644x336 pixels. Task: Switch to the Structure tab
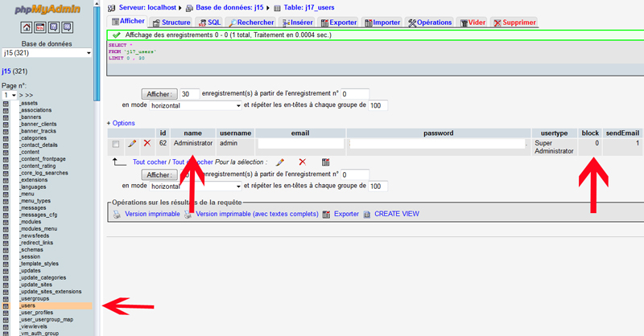pos(171,23)
